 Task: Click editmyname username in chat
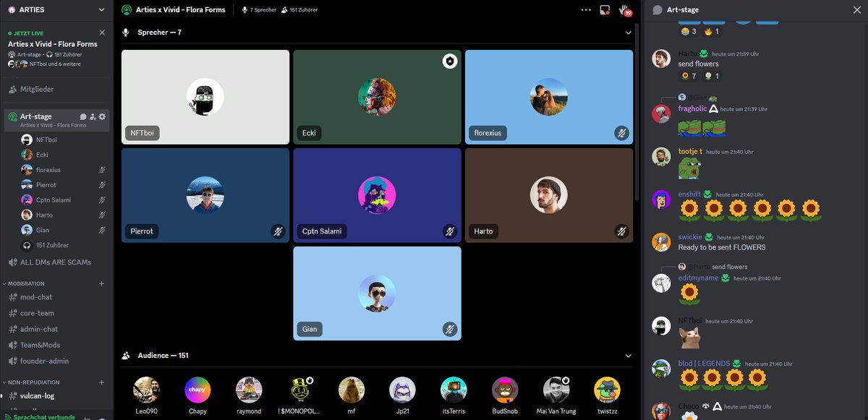(698, 278)
